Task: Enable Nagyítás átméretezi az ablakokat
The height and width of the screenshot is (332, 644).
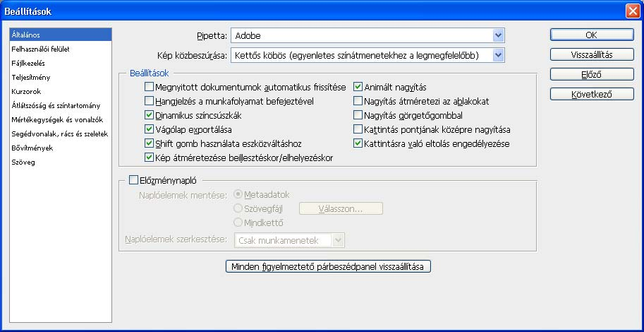Action: [358, 101]
